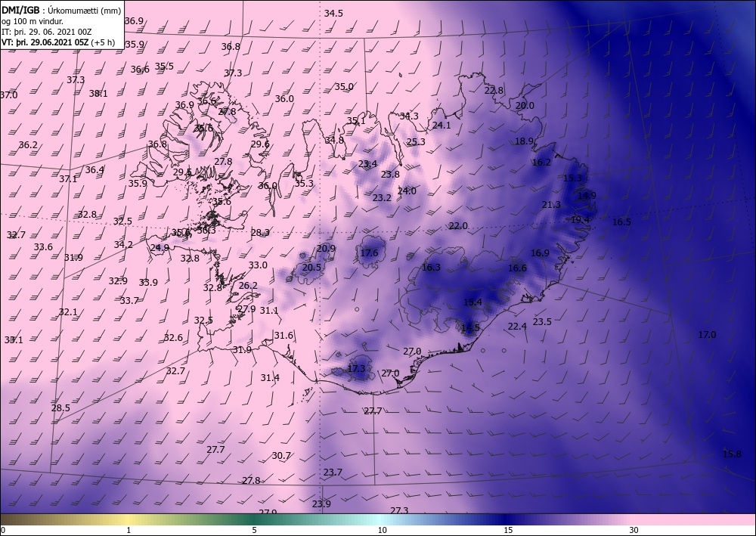Click the '18.9' value label
The height and width of the screenshot is (536, 756).
(x=524, y=141)
